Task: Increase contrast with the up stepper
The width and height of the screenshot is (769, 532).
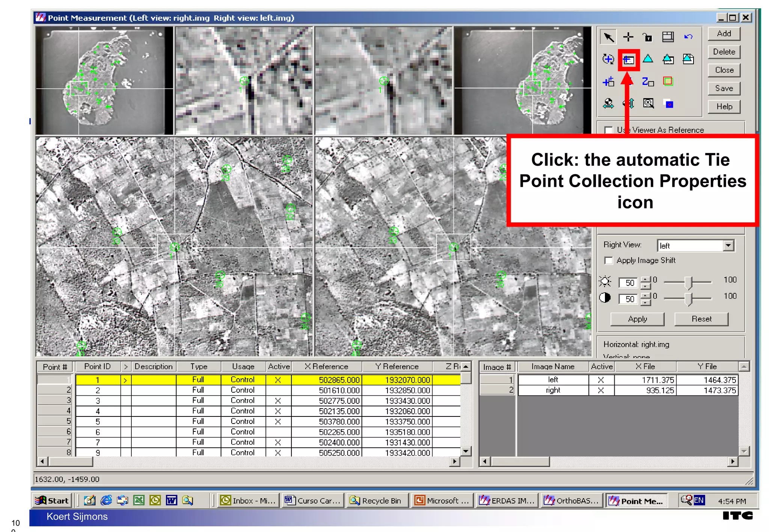Action: 645,296
